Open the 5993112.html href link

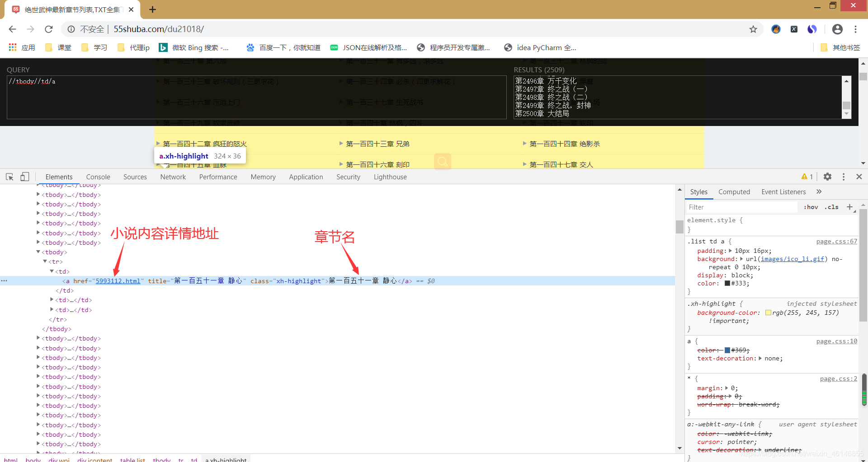118,281
